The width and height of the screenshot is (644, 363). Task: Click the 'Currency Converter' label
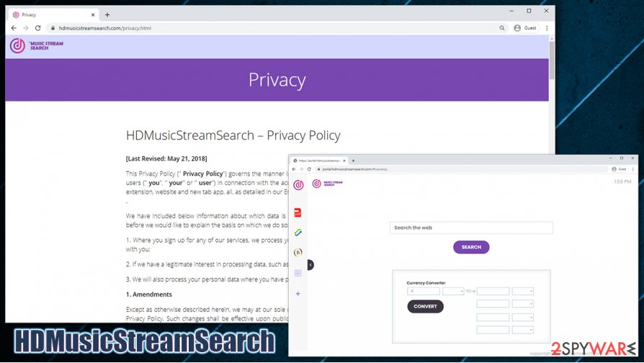(x=426, y=283)
